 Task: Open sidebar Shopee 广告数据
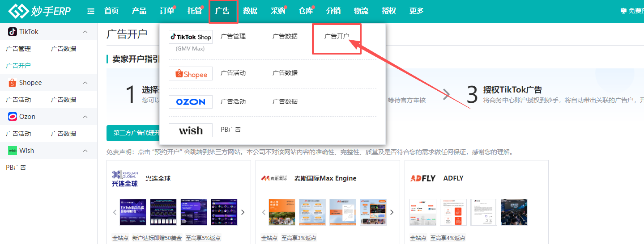[64, 100]
